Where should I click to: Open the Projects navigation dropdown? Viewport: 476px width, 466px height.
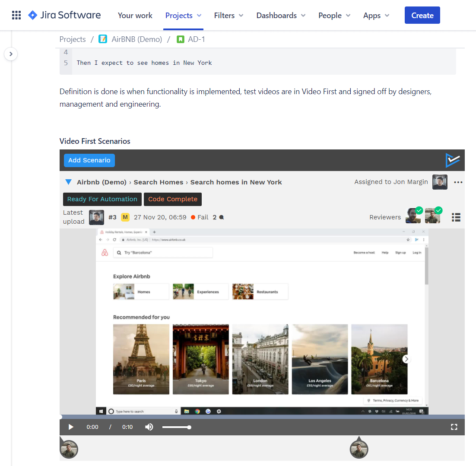[183, 15]
